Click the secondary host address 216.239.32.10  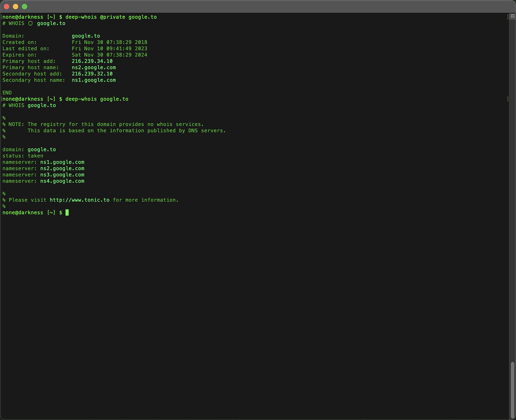point(92,74)
